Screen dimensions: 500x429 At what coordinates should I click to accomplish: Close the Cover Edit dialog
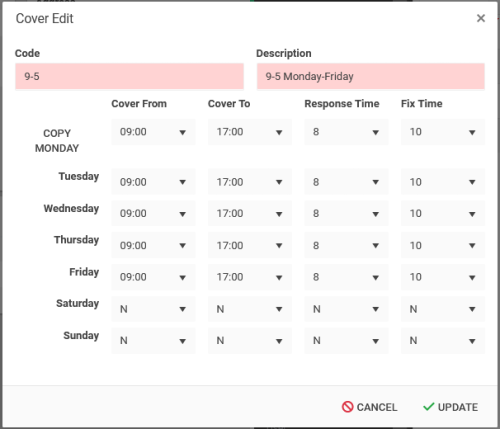point(480,18)
